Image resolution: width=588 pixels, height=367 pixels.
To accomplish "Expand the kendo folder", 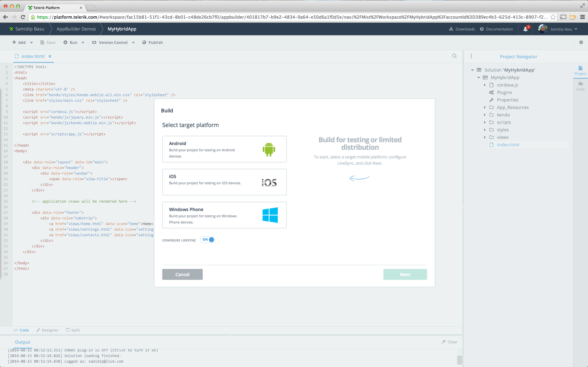I will tap(485, 115).
